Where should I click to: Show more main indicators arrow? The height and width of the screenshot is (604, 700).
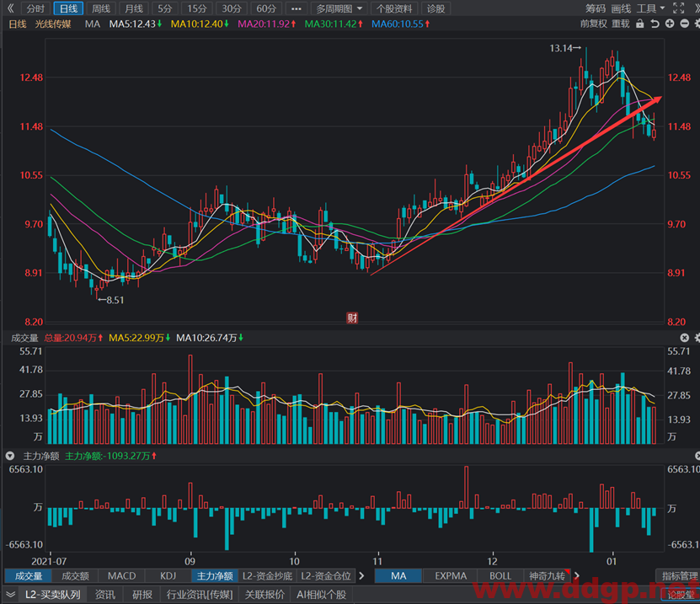tap(577, 576)
